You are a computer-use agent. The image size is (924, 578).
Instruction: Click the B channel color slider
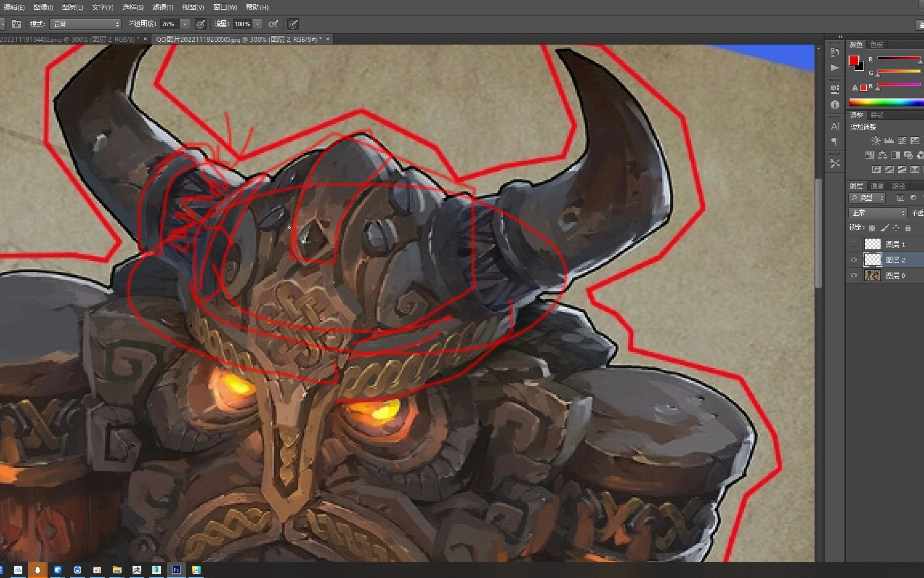[x=899, y=85]
